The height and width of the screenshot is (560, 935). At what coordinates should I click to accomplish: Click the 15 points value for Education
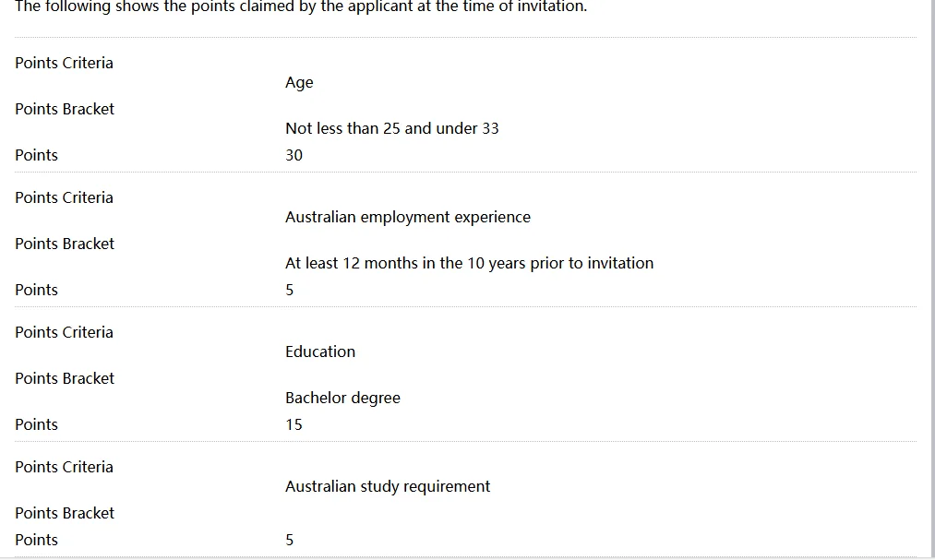tap(294, 424)
